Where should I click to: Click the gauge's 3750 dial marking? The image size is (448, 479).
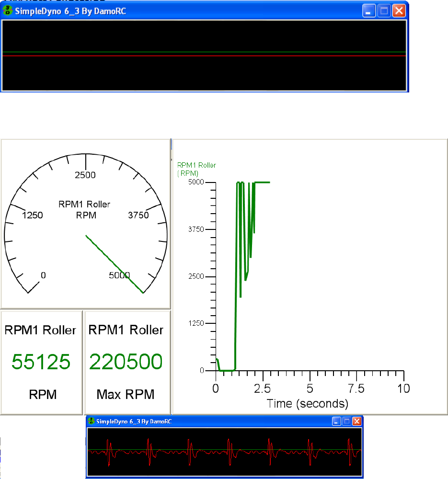(x=138, y=215)
